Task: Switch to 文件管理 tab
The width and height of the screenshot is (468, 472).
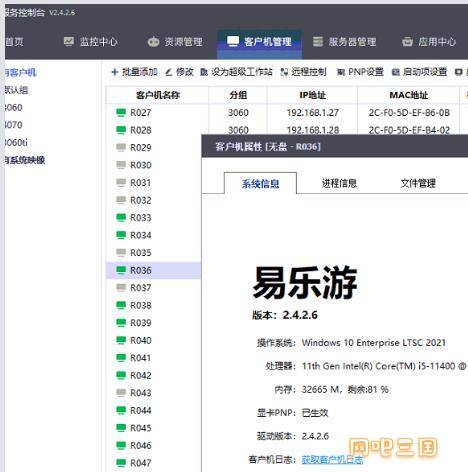Action: pyautogui.click(x=418, y=183)
